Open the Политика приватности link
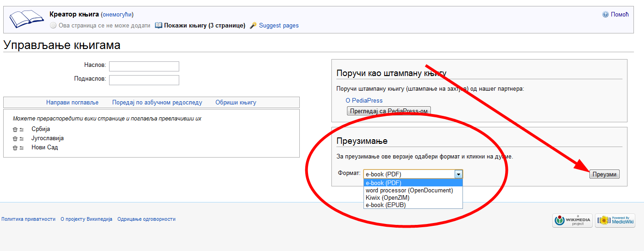This screenshot has width=644, height=251. pyautogui.click(x=28, y=219)
